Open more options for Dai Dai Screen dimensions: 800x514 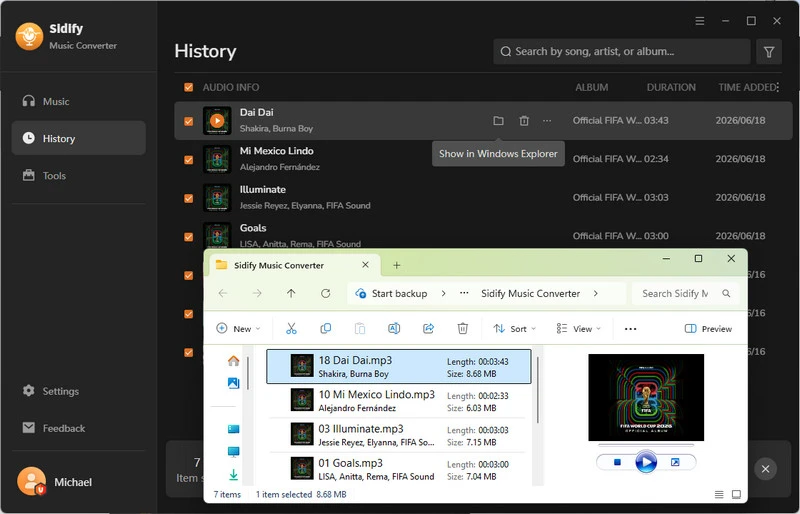tap(547, 120)
